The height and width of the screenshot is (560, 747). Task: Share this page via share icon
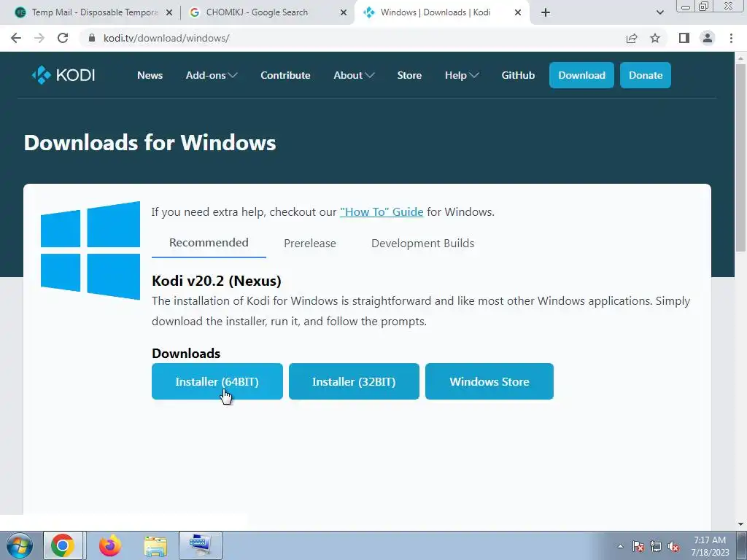(x=632, y=38)
